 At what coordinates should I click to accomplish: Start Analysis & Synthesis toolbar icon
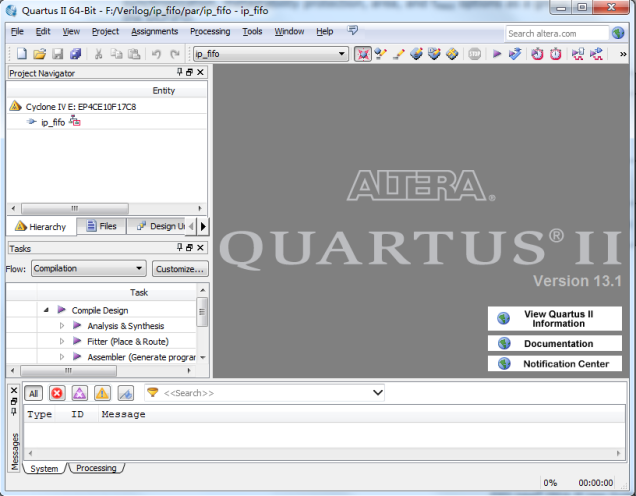515,54
